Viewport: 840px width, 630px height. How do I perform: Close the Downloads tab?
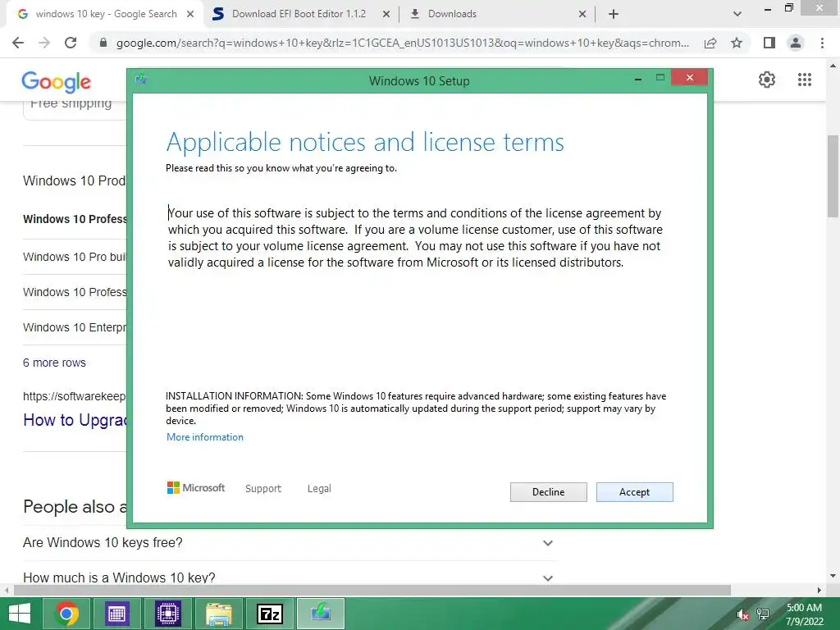click(582, 14)
